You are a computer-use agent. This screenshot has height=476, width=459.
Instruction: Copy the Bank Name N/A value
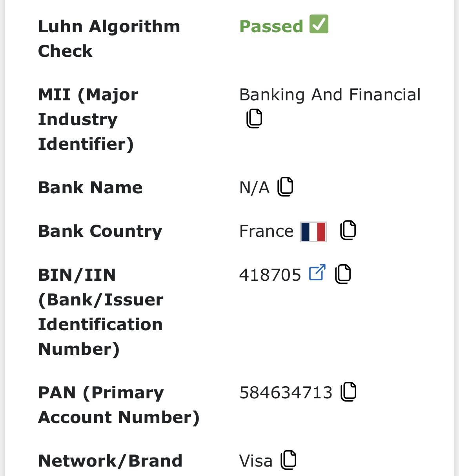coord(285,187)
